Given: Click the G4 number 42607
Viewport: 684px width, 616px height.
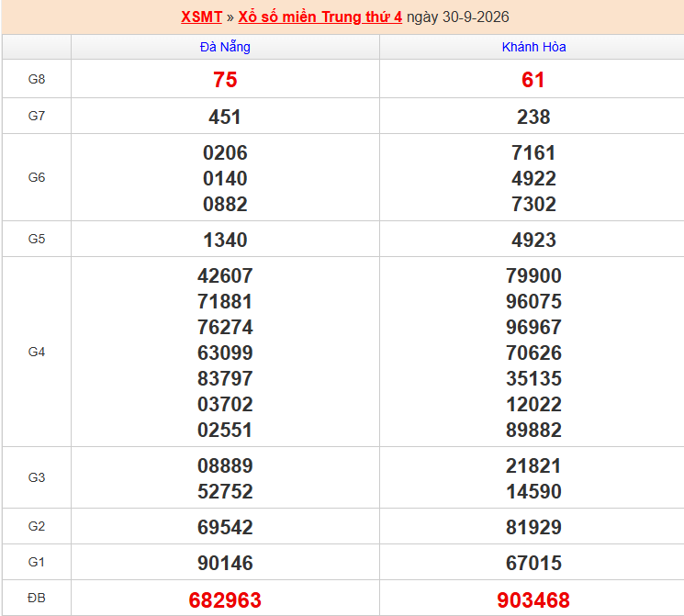Looking at the screenshot, I should (x=225, y=275).
